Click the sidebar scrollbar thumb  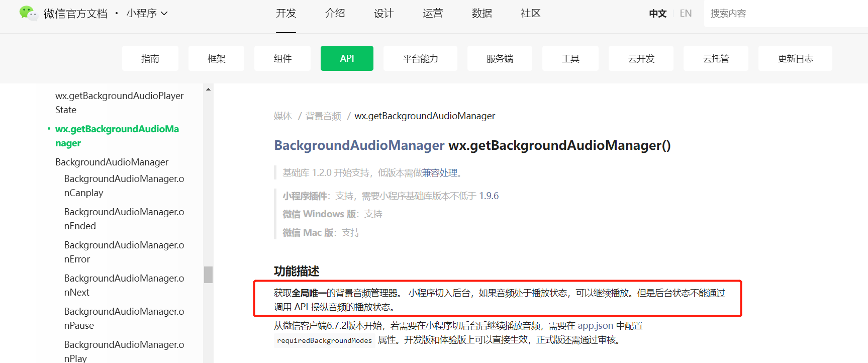point(208,275)
